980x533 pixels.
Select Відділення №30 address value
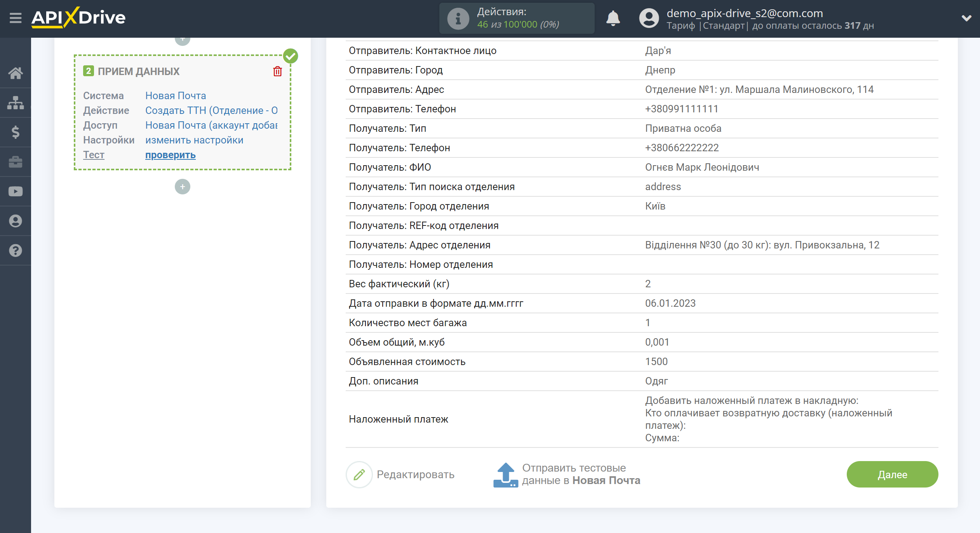click(762, 245)
